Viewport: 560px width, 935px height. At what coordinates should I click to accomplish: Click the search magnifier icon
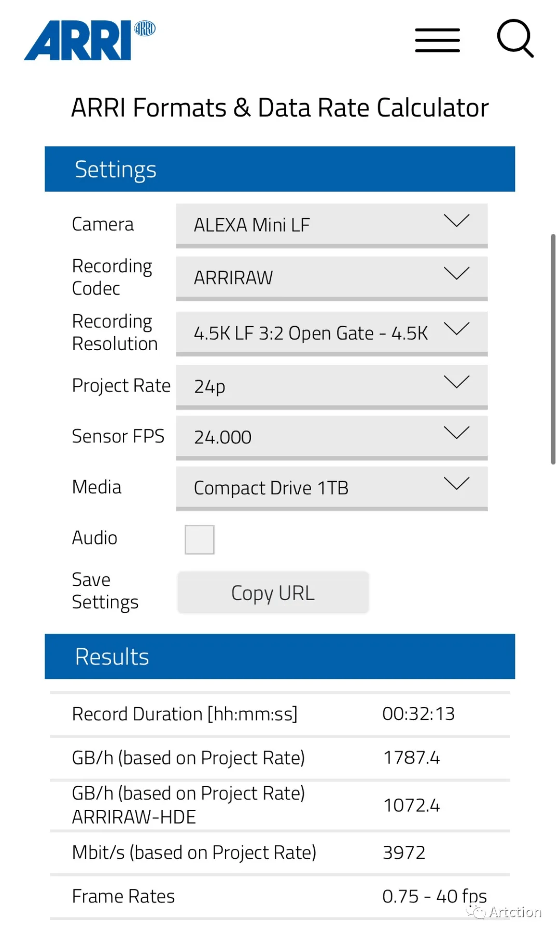515,38
